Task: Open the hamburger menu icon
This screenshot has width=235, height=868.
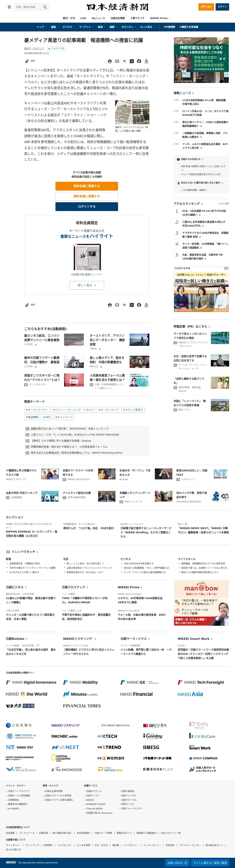Action: (9, 7)
